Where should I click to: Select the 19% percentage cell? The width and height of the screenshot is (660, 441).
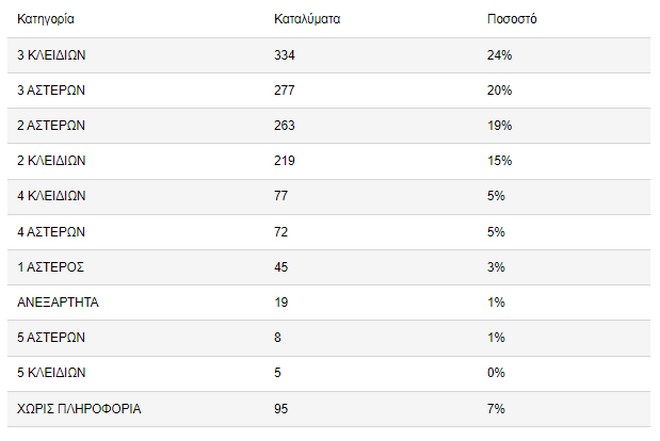[x=496, y=126]
